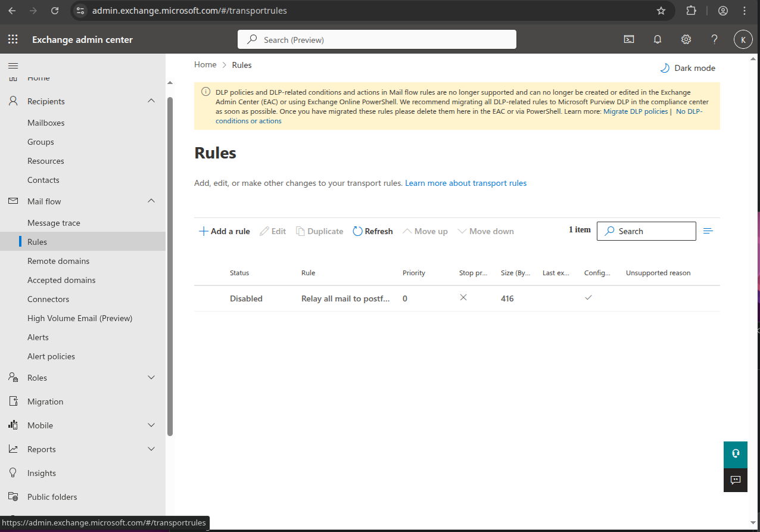
Task: Open the view options filter icon beside Search
Action: point(708,231)
